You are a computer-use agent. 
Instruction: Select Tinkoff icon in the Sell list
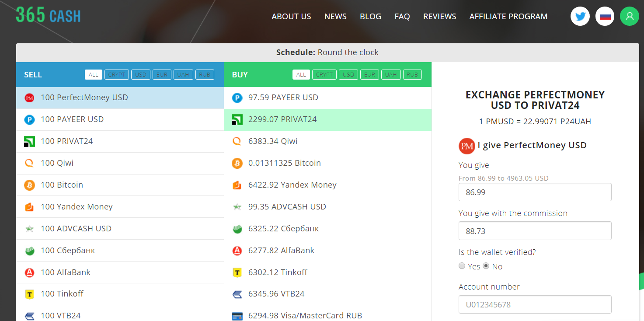tap(29, 294)
